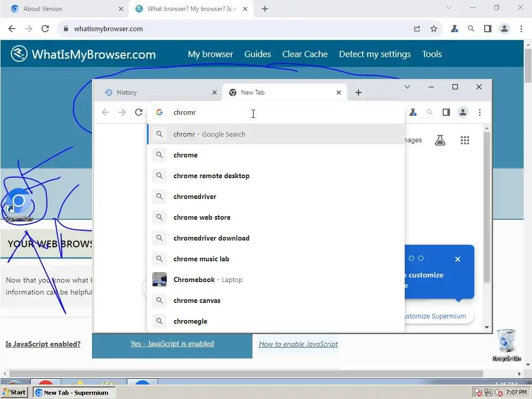
Task: Choose 'chrome web store' suggestion
Action: 276,218
